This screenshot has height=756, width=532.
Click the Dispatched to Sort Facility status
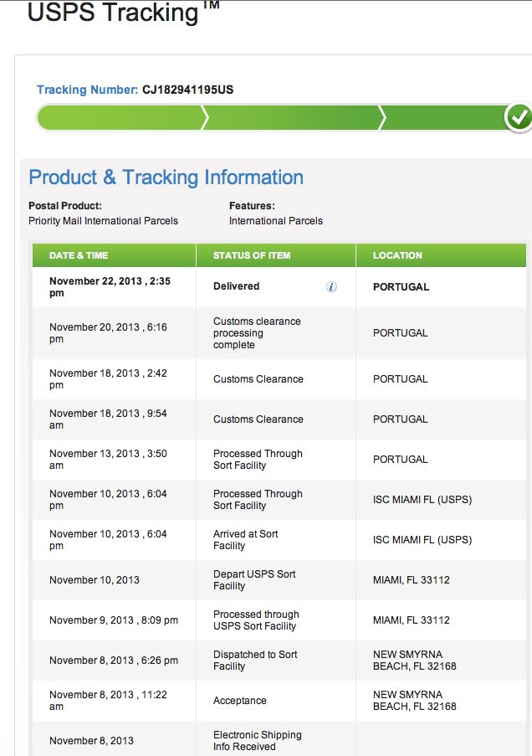click(x=255, y=661)
